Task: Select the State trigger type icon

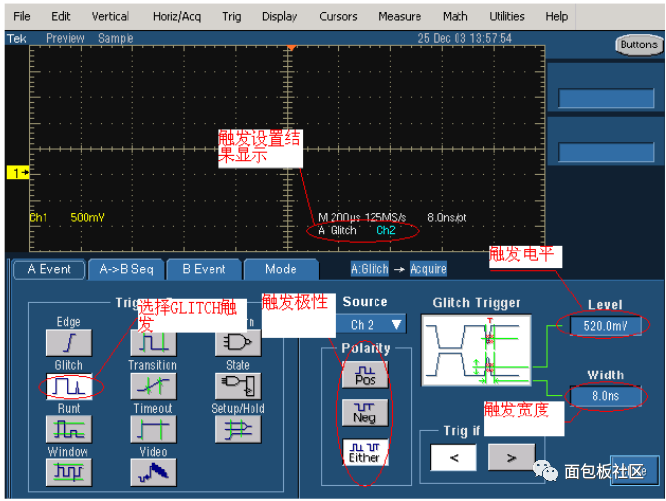Action: [238, 386]
